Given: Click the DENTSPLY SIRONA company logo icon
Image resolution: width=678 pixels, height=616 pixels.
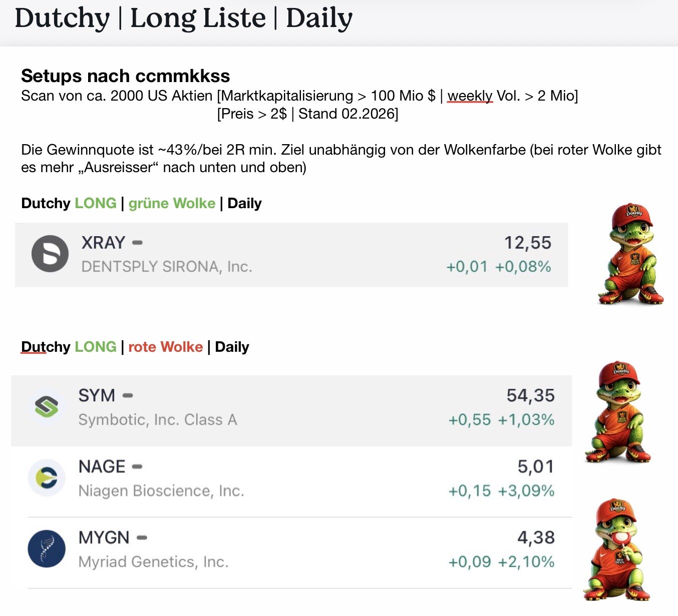Looking at the screenshot, I should point(50,254).
